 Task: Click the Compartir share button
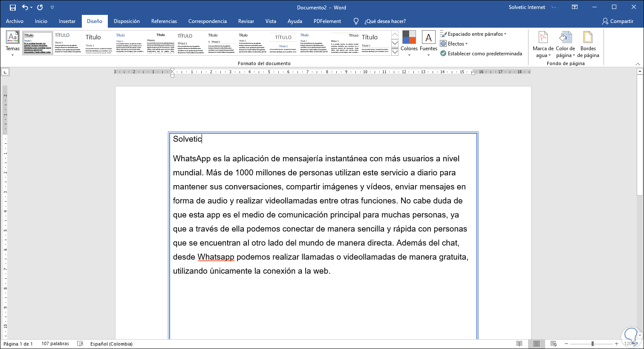[618, 21]
